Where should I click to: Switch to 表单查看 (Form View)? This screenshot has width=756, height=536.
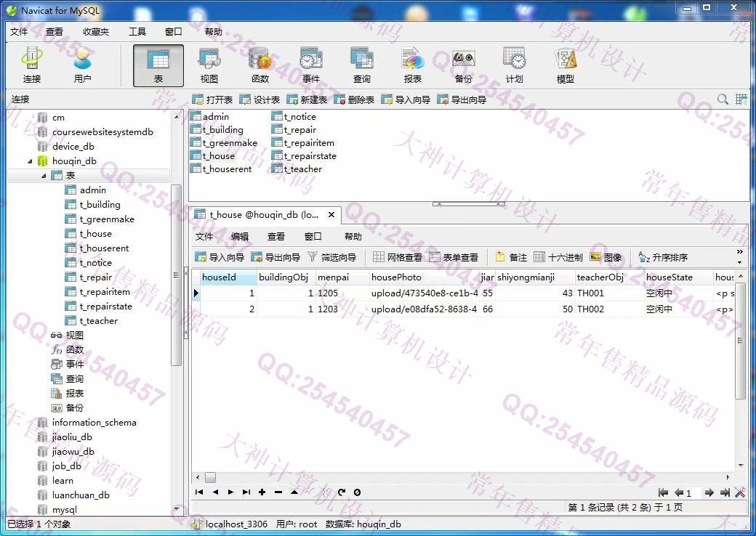point(454,257)
